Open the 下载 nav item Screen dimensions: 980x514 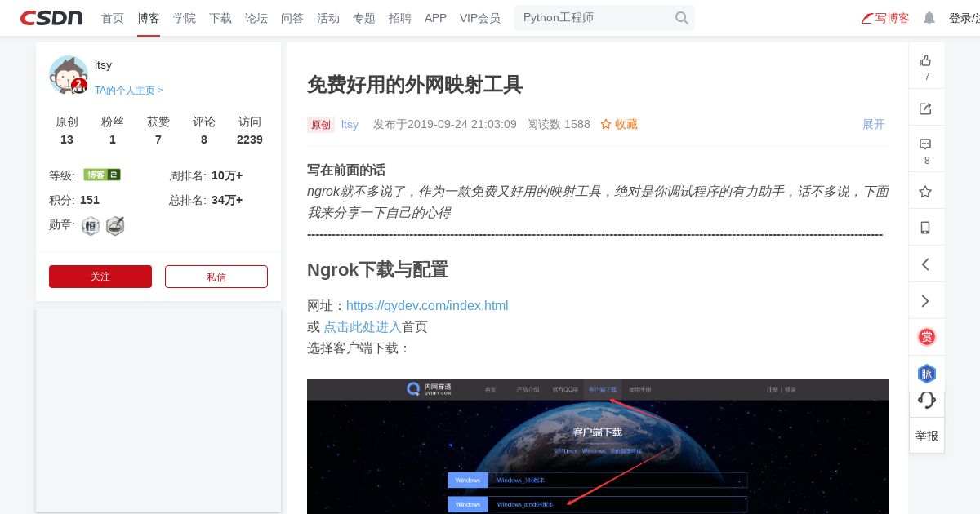(x=220, y=18)
